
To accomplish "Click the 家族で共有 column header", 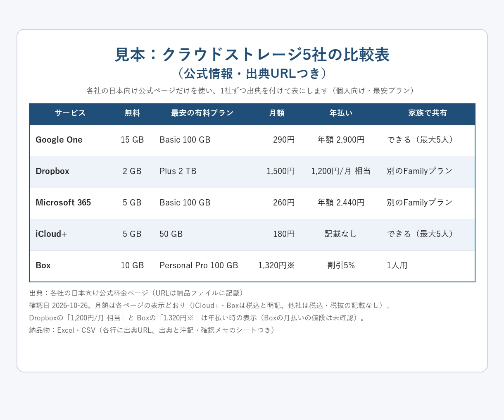I will click(428, 113).
